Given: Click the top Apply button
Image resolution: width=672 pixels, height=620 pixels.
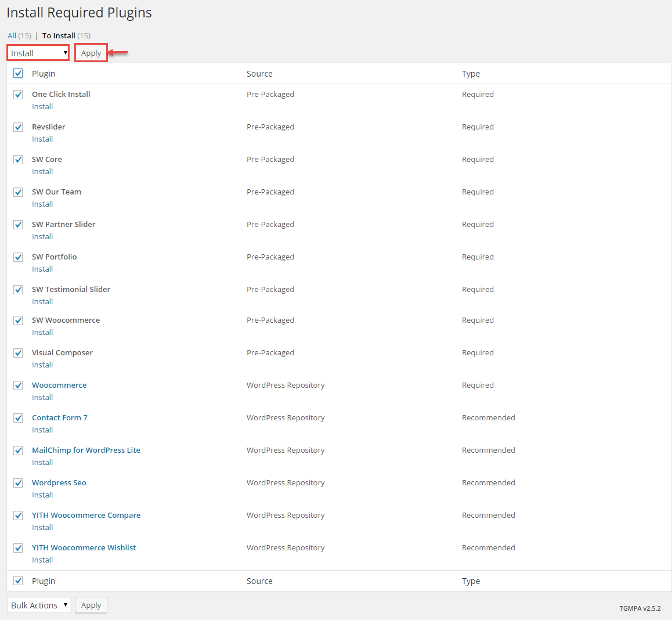Looking at the screenshot, I should (x=91, y=53).
